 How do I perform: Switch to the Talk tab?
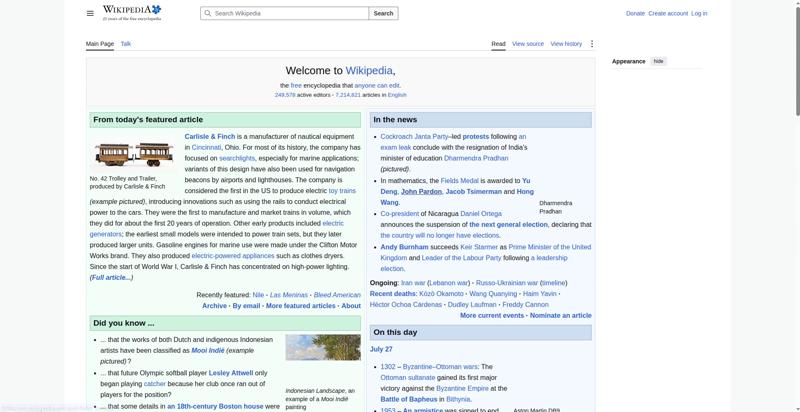click(126, 44)
